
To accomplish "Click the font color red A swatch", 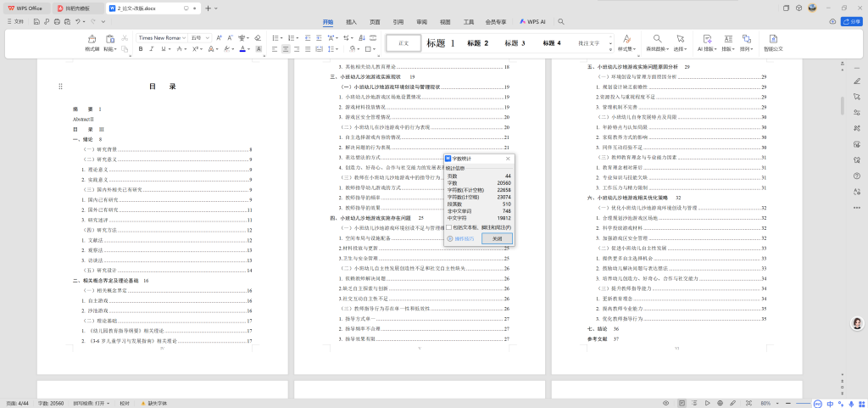I will click(x=242, y=50).
